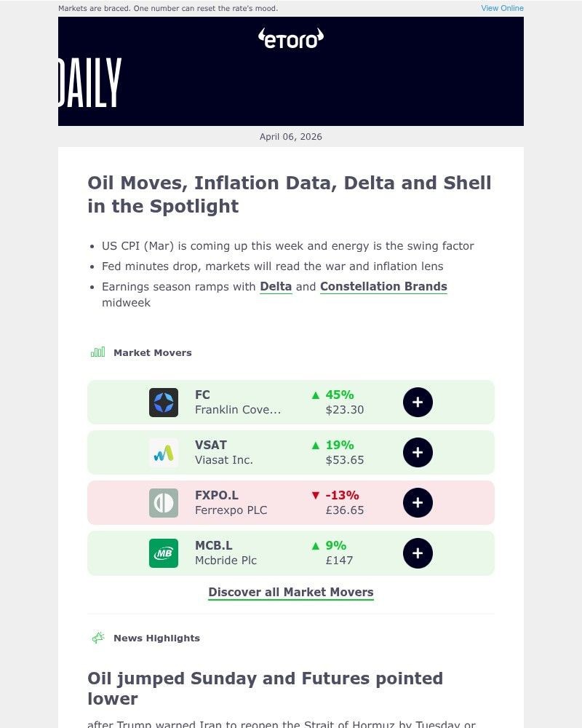The image size is (582, 728).
Task: Open the FXPO.L Ferrexpo market mover row
Action: pos(290,502)
